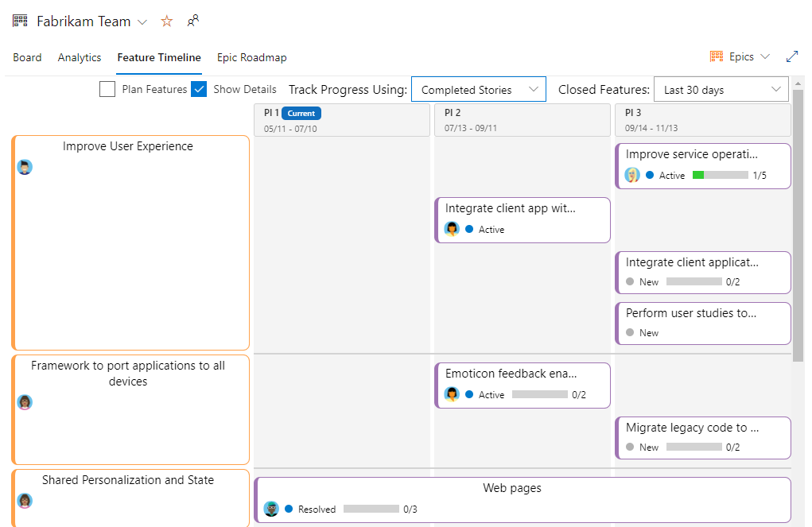The image size is (812, 527).
Task: Click 0/2 progress bar on Migrate legacy code card
Action: (x=694, y=447)
